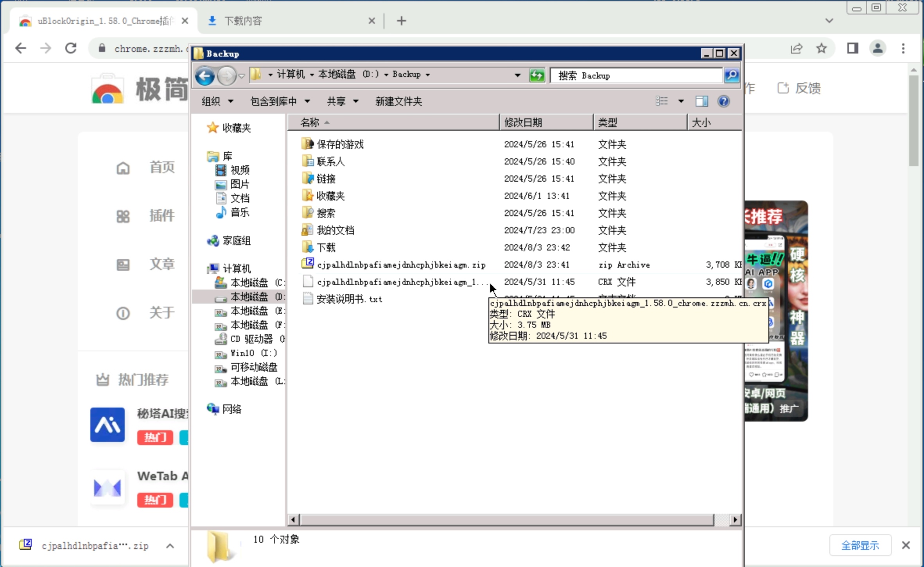
Task: Click 全部显示 downloads button
Action: 859,545
